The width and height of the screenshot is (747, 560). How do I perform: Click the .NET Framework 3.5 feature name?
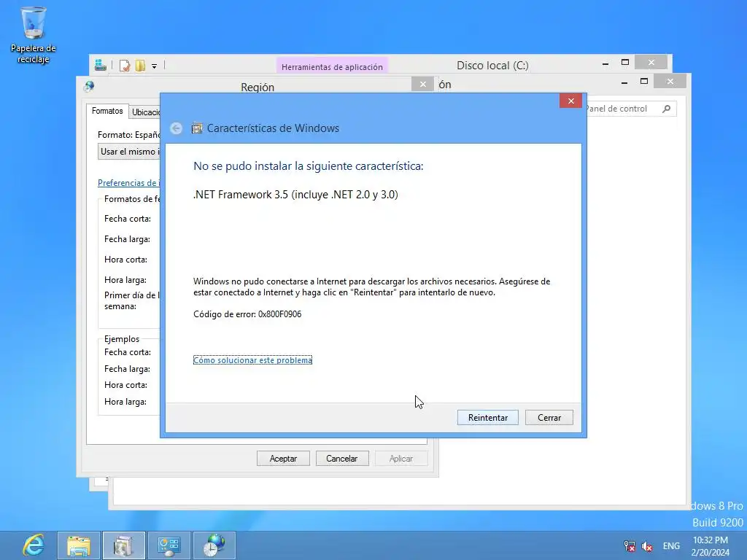click(295, 194)
